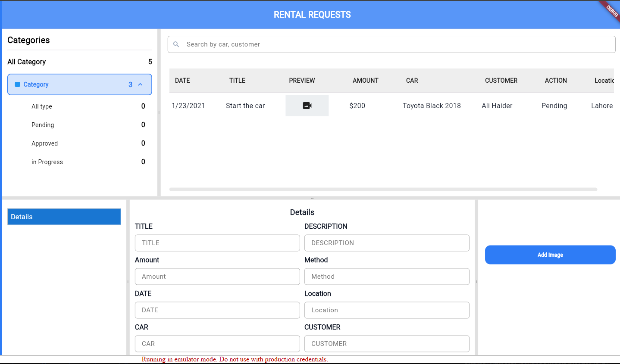Filter by in Progress category
The image size is (620, 364).
click(47, 162)
